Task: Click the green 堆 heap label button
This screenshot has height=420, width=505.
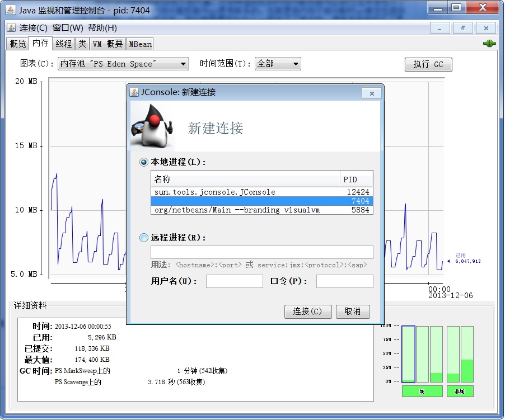Action: click(x=422, y=391)
